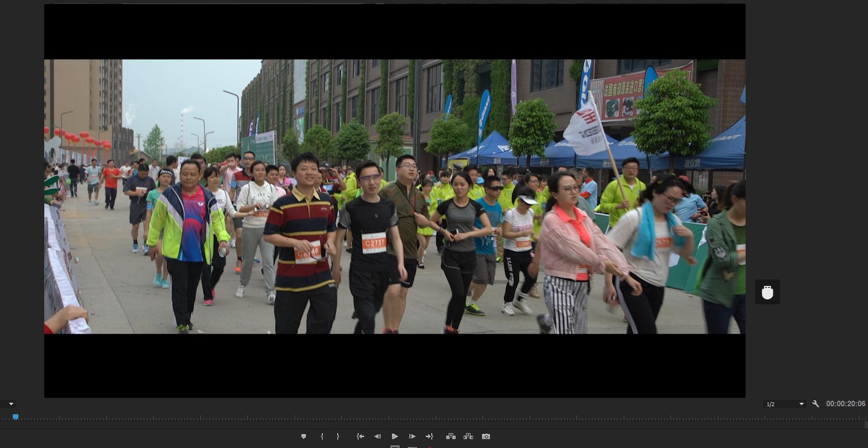Open the 1/2 playback resolution dropdown
Screen dimensions: 868x448
(784, 404)
